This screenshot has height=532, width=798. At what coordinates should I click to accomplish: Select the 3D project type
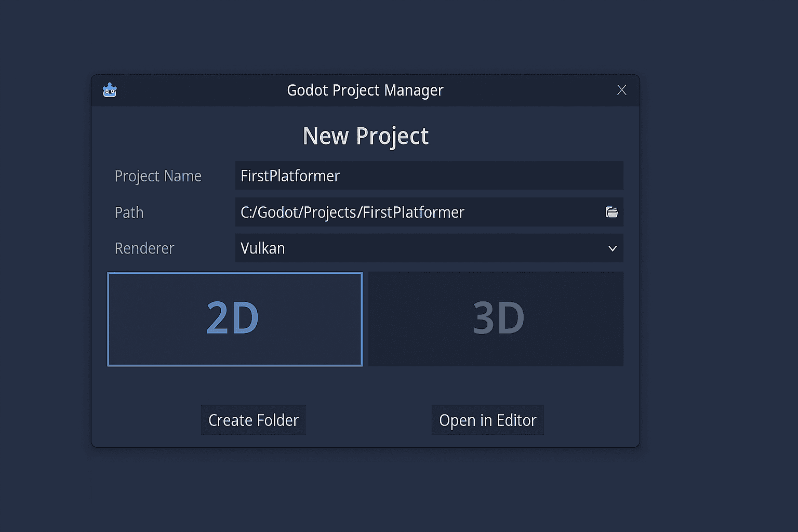tap(496, 319)
